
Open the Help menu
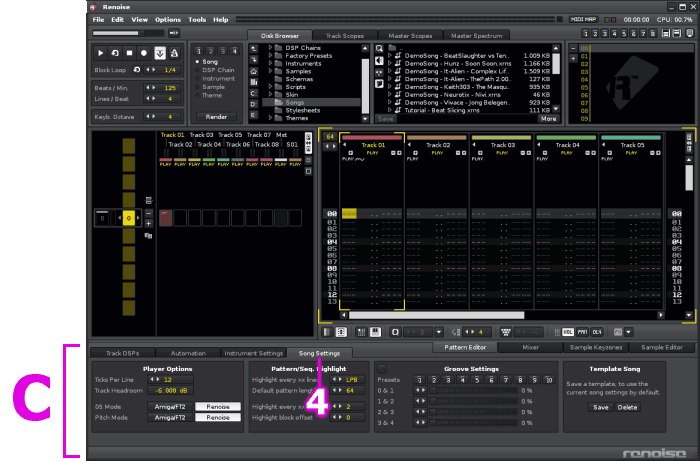click(x=221, y=20)
